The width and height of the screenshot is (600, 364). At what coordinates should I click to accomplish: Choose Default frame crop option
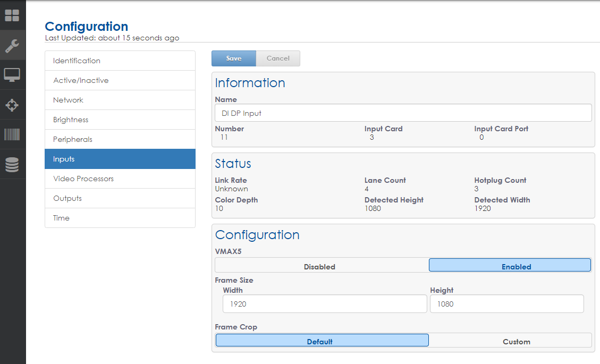click(x=322, y=341)
